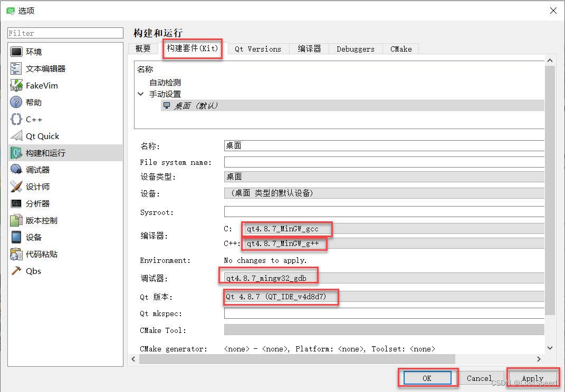565x392 pixels.
Task: Expand the 自动检测 kits group
Action: tap(165, 82)
